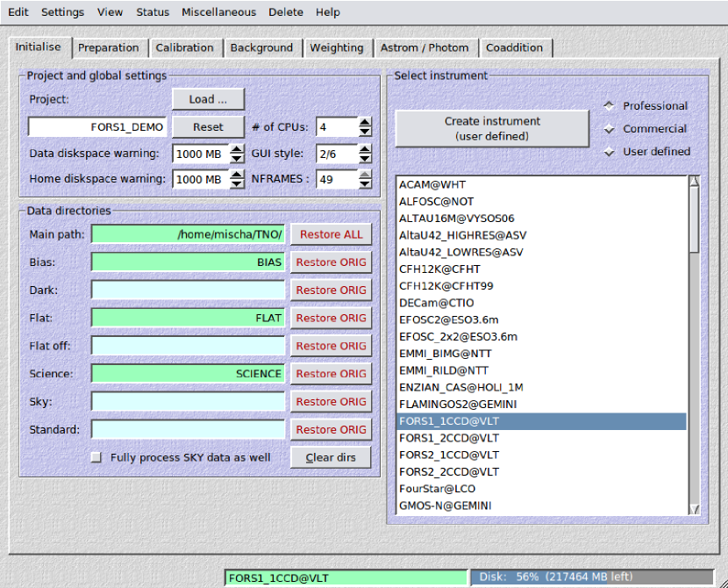Click the Load project button
This screenshot has width=728, height=588.
tap(208, 99)
